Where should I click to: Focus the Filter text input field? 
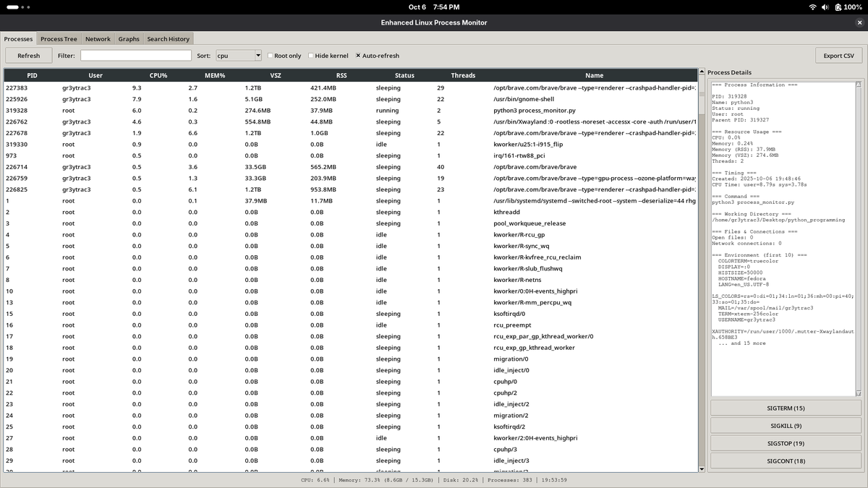(136, 56)
